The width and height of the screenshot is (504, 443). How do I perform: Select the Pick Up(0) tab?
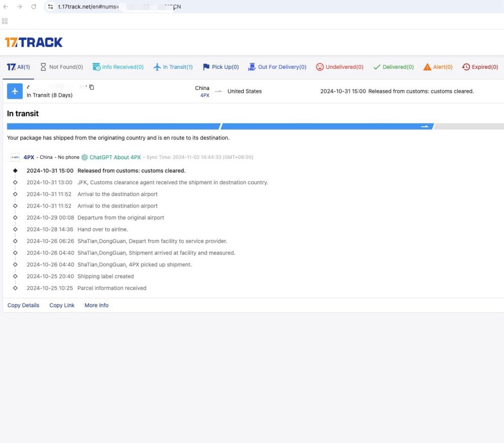coord(221,67)
